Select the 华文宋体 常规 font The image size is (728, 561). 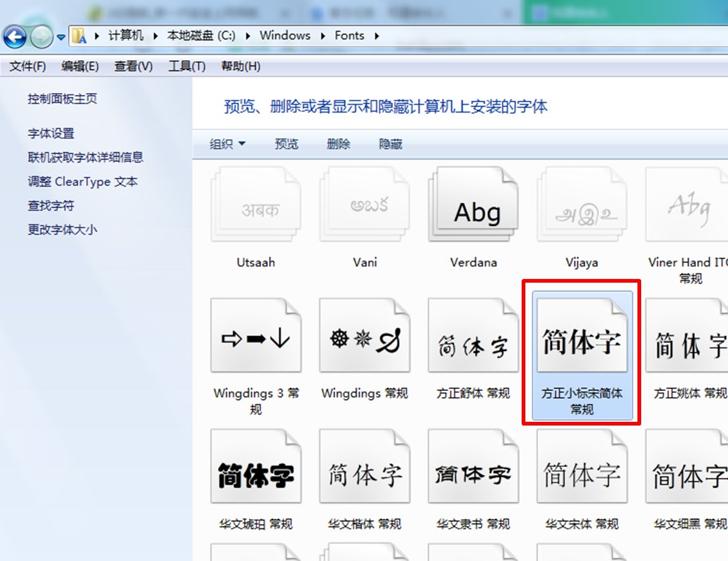(581, 467)
